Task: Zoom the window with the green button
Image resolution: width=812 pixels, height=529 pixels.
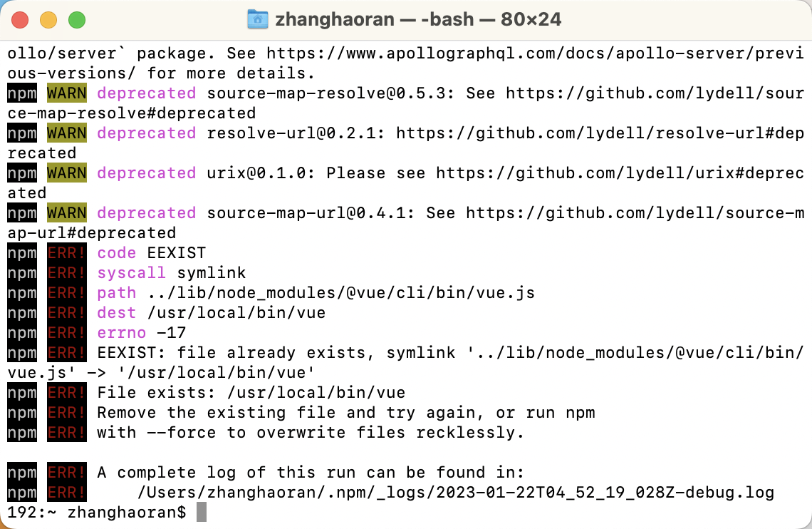Action: [77, 20]
